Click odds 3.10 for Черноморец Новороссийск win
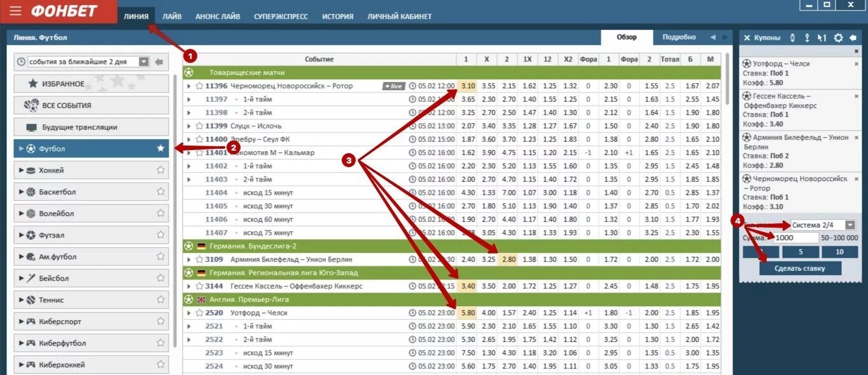868x375 pixels. (468, 86)
